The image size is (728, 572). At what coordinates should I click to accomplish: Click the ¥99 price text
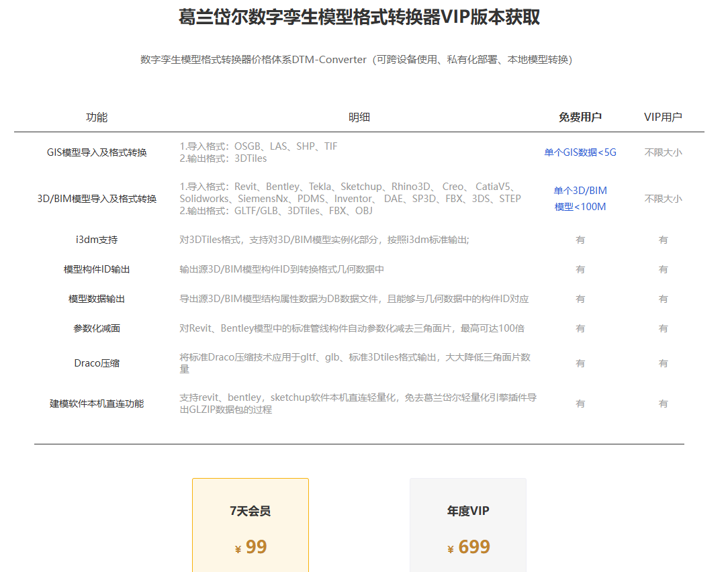click(251, 547)
